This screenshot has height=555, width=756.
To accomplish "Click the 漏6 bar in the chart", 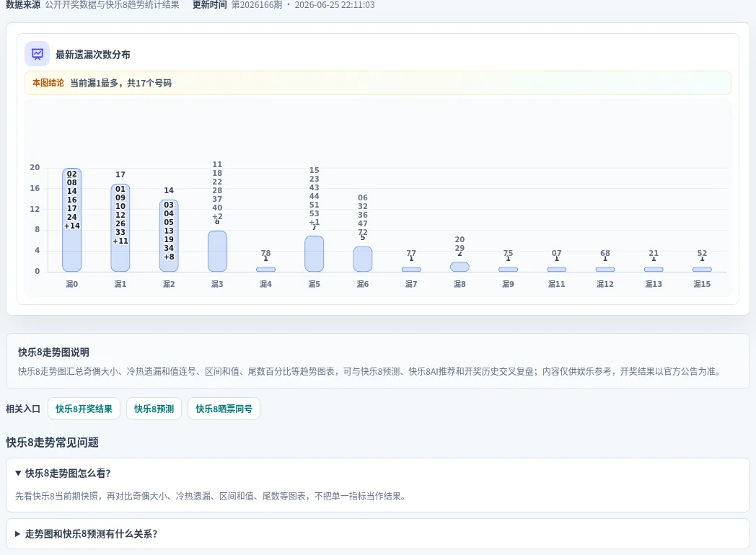I will pyautogui.click(x=363, y=259).
